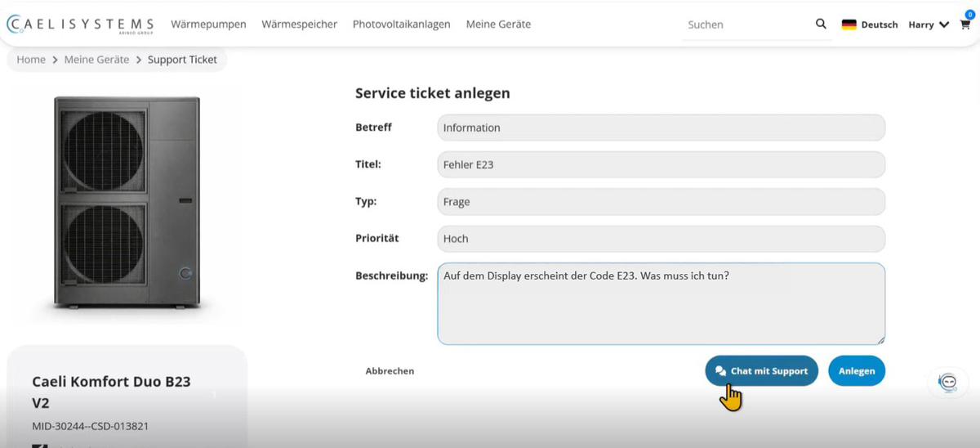The height and width of the screenshot is (448, 980).
Task: Open Meine Geräte in top navigation
Action: coord(498,25)
